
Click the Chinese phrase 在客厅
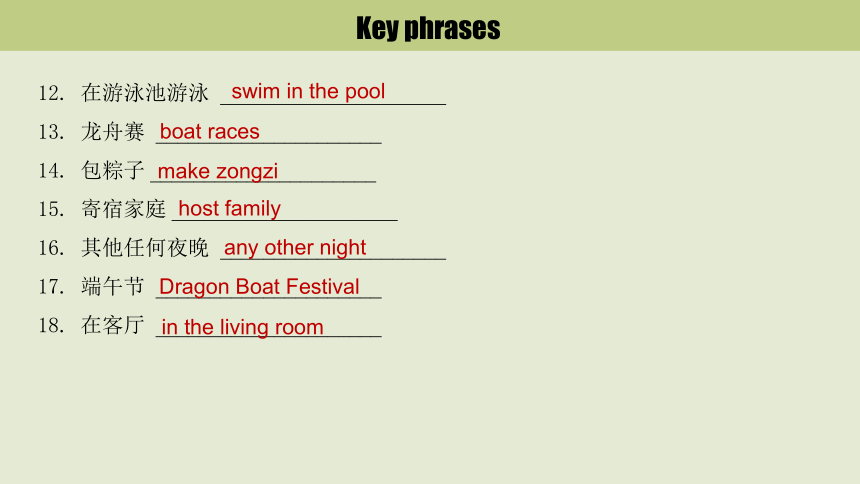113,325
